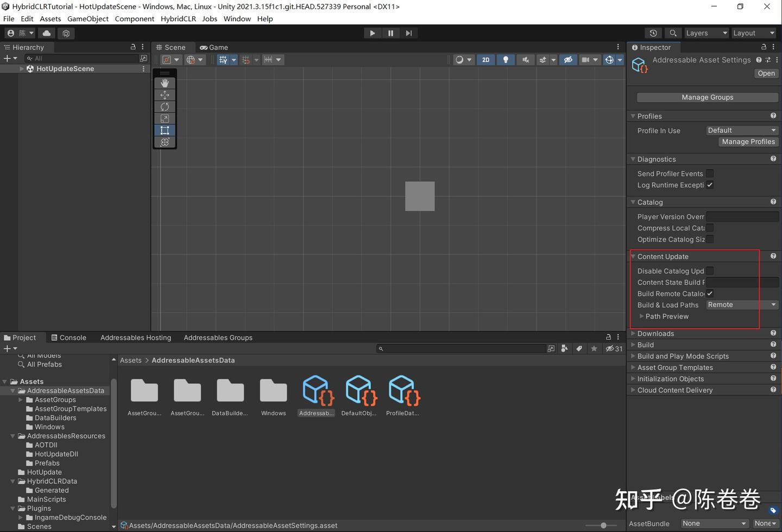Click the cloud services icon
Image resolution: width=782 pixels, height=532 pixels.
tap(47, 33)
